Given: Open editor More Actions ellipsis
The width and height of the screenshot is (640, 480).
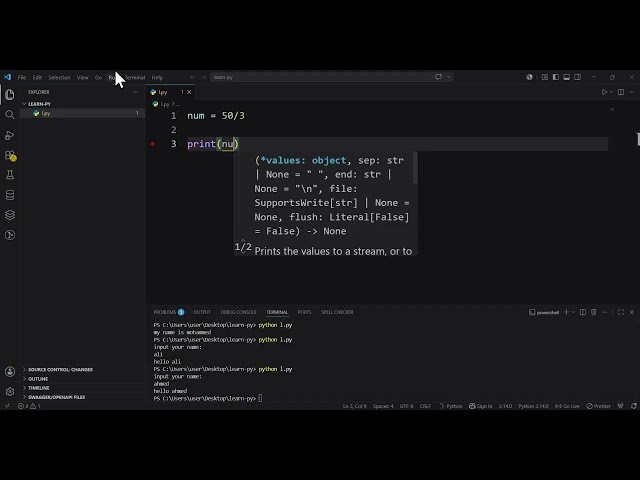Looking at the screenshot, I should pyautogui.click(x=632, y=92).
